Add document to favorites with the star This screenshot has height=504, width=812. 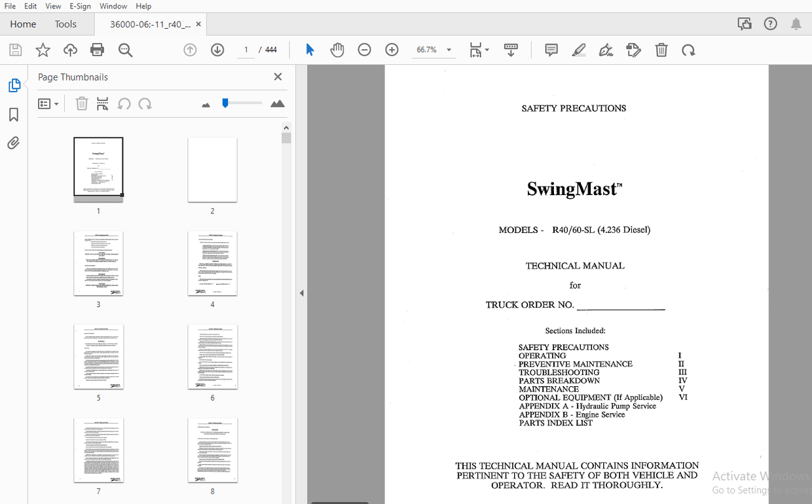pos(43,50)
